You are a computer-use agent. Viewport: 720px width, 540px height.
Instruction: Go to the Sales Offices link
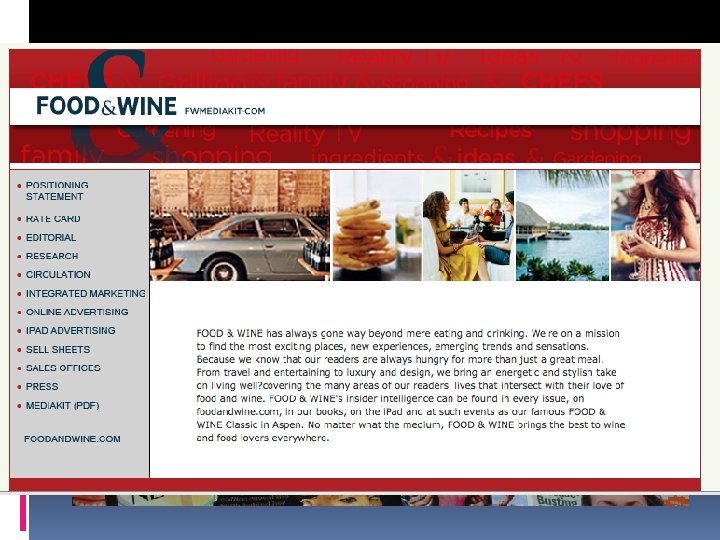click(x=63, y=368)
